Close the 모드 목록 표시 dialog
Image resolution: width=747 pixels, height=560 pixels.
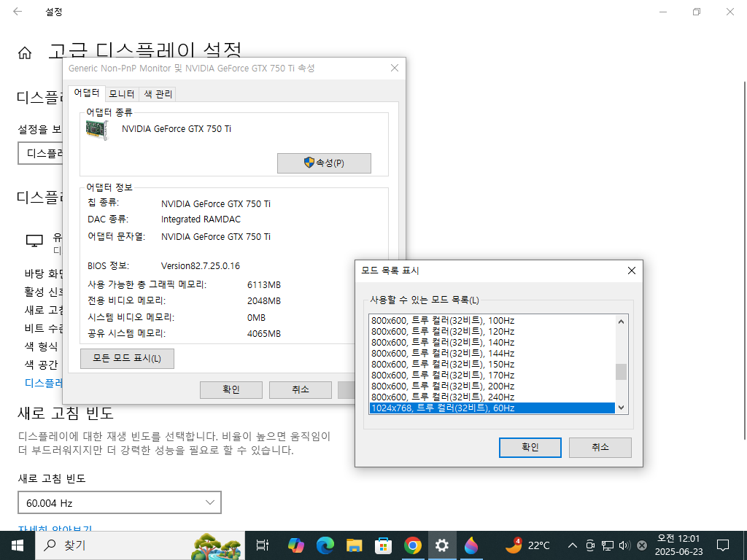(632, 271)
